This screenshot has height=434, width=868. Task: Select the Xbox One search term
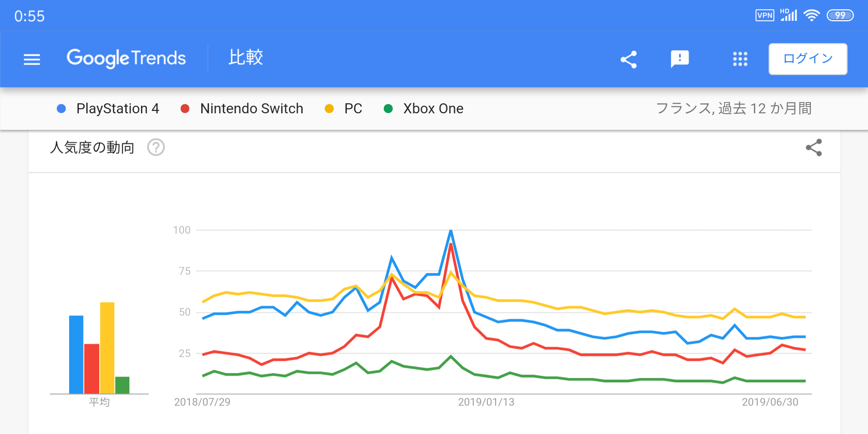click(433, 108)
